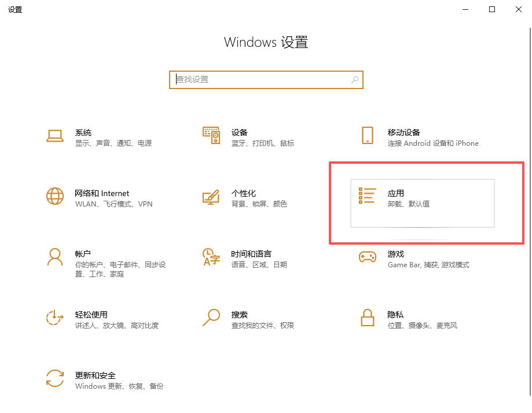Click the text 卸载、默认值
Image resolution: width=532 pixels, height=413 pixels.
click(409, 204)
